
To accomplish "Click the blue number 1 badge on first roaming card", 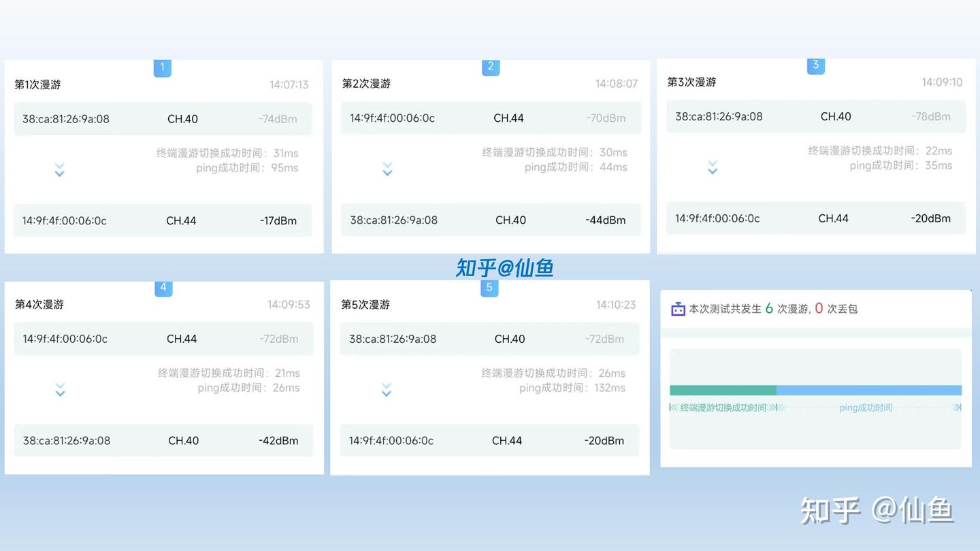I will 162,67.
